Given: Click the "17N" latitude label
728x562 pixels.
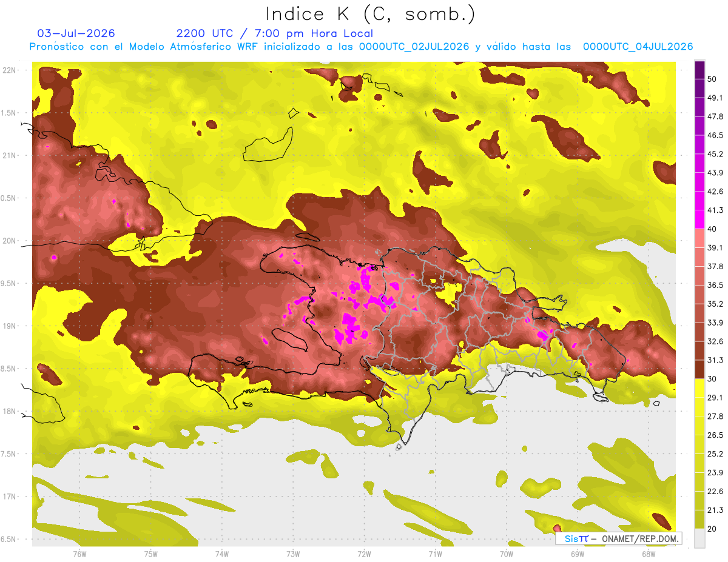Looking at the screenshot, I should (x=9, y=497).
